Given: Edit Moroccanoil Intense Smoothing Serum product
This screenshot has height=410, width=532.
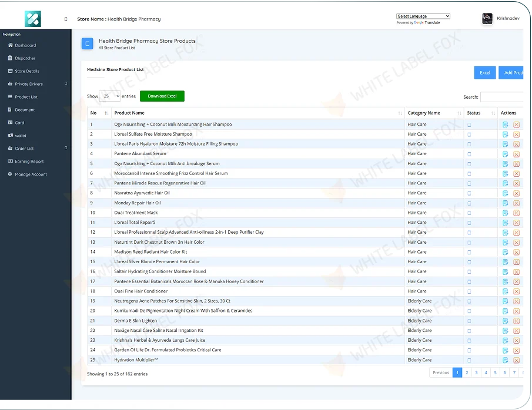Looking at the screenshot, I should 505,174.
